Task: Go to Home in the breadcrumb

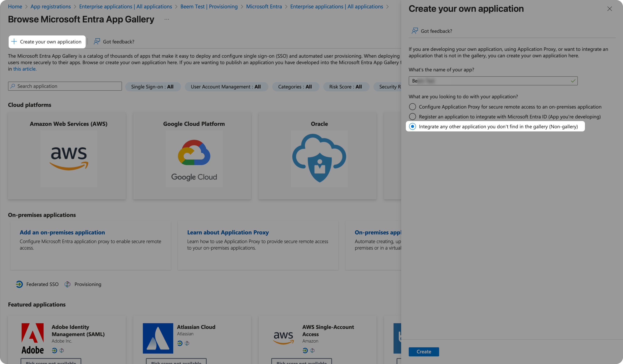Action: pyautogui.click(x=15, y=6)
